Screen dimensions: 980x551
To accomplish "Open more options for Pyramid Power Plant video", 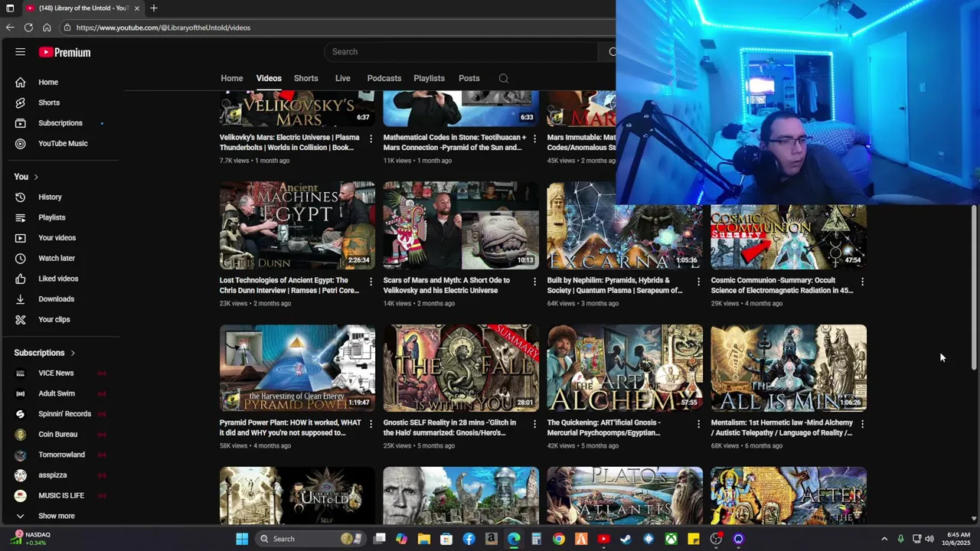I will click(371, 424).
